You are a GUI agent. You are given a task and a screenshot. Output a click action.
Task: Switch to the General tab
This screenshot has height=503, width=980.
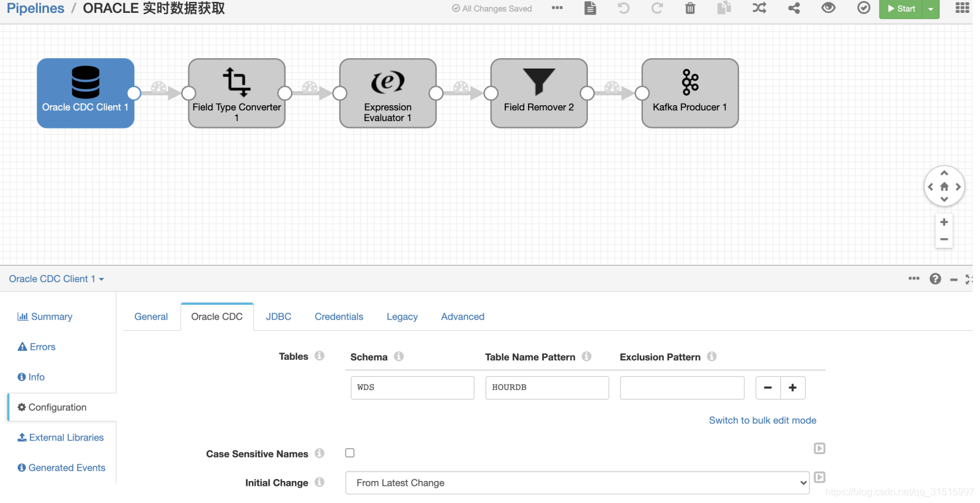151,316
